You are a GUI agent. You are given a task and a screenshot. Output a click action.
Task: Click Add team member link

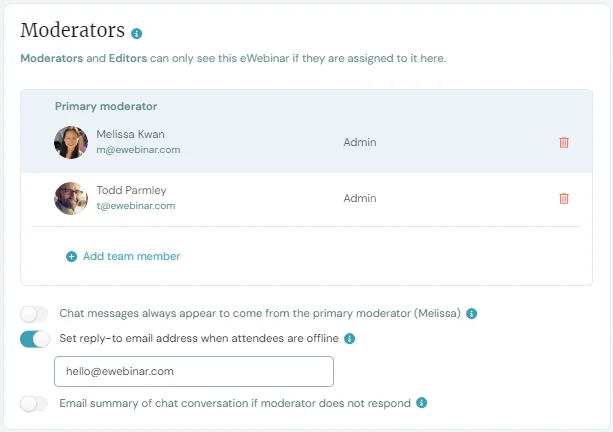click(x=131, y=256)
